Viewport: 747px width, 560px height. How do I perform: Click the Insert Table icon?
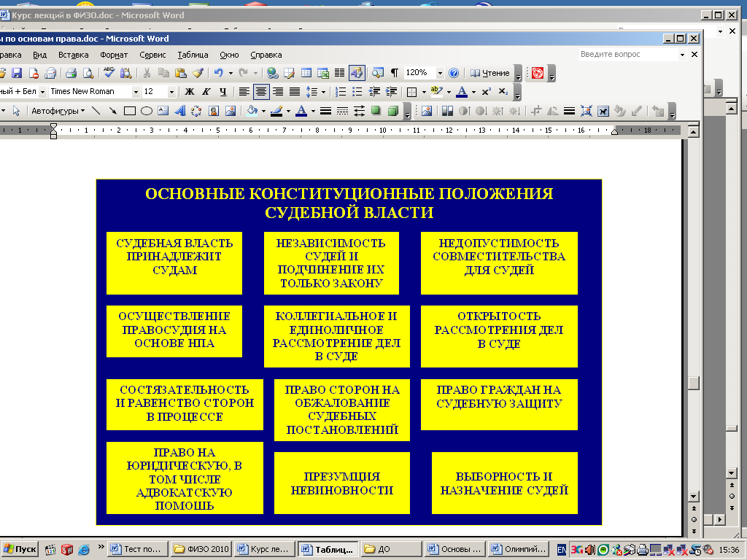[x=306, y=73]
